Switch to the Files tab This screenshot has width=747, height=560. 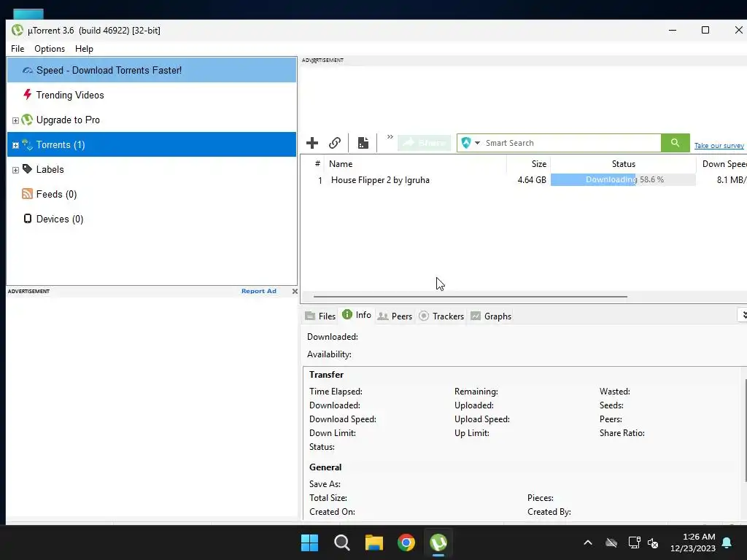pyautogui.click(x=321, y=316)
